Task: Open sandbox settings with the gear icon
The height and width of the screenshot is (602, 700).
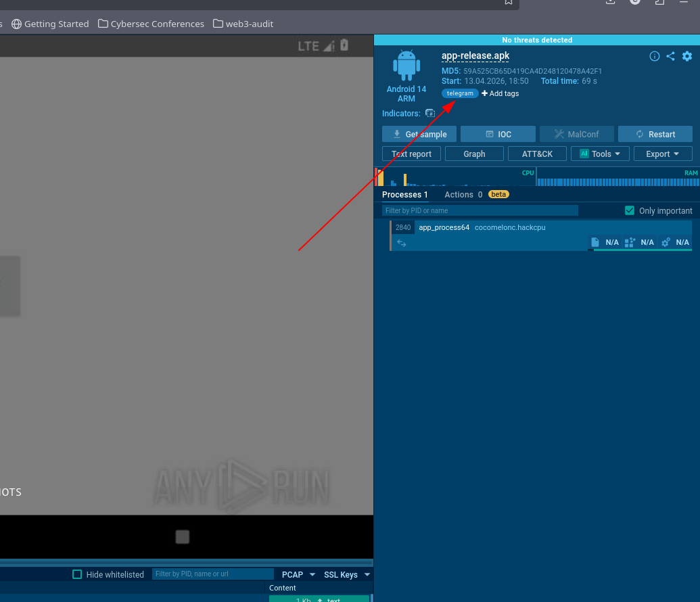Action: click(x=687, y=56)
